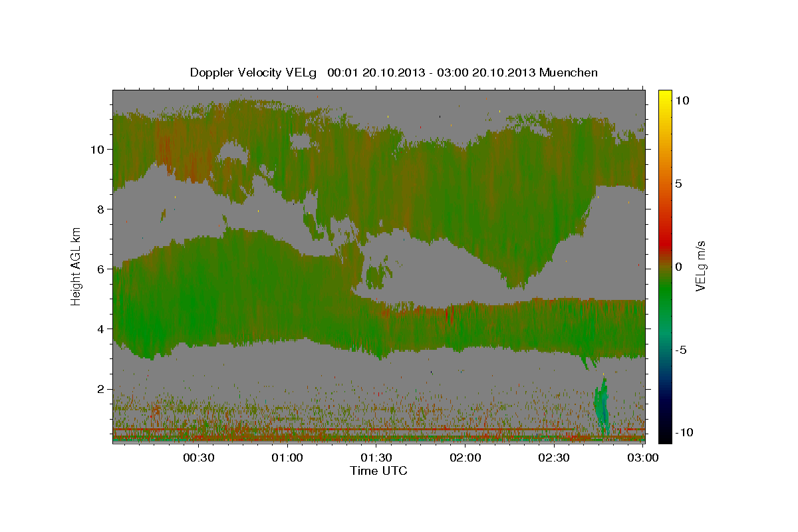The height and width of the screenshot is (532, 798).
Task: Click the colorbar label 'VELg m/s'
Action: [701, 265]
